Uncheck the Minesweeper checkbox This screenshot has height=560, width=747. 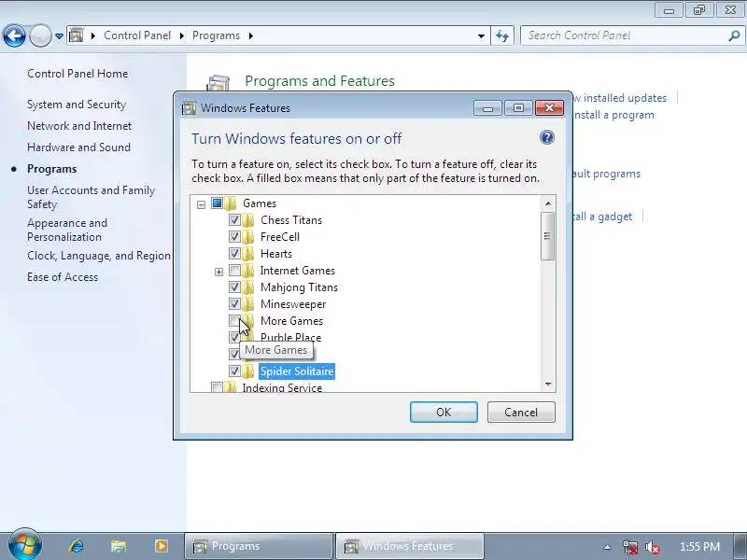(234, 304)
